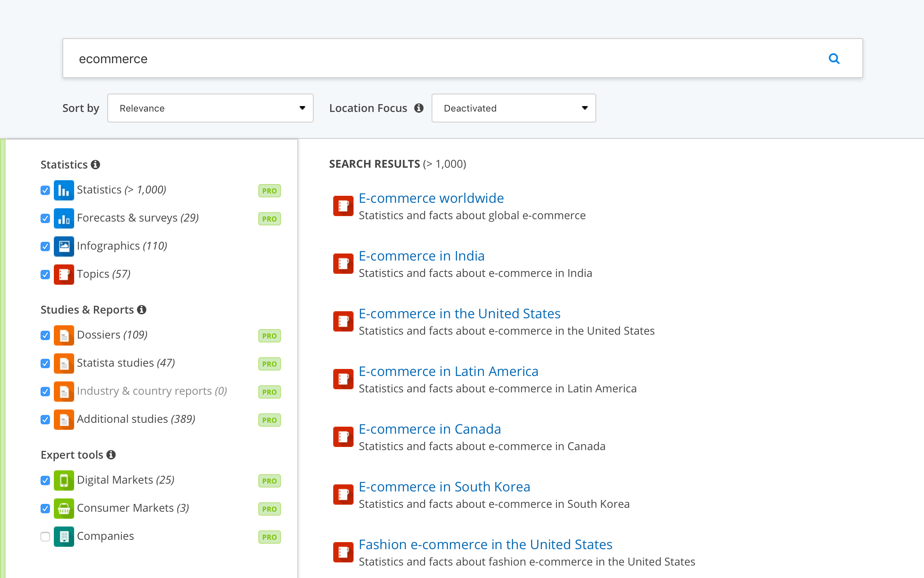Click the Location Focus info icon
This screenshot has height=578, width=924.
click(x=419, y=108)
